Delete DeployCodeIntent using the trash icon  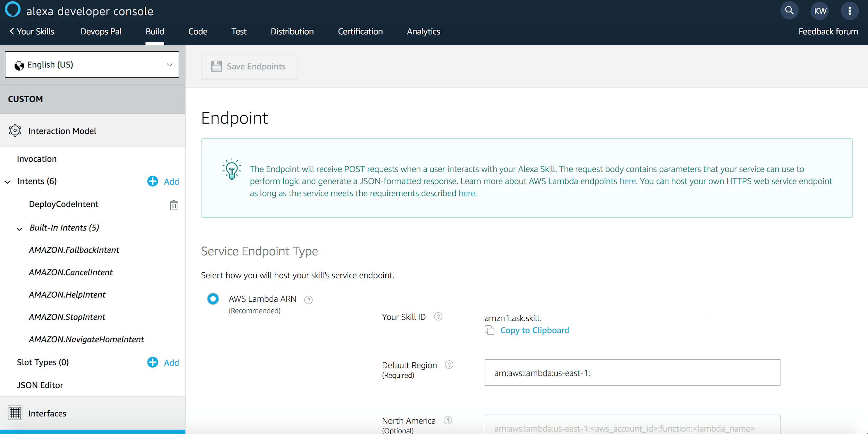point(174,205)
